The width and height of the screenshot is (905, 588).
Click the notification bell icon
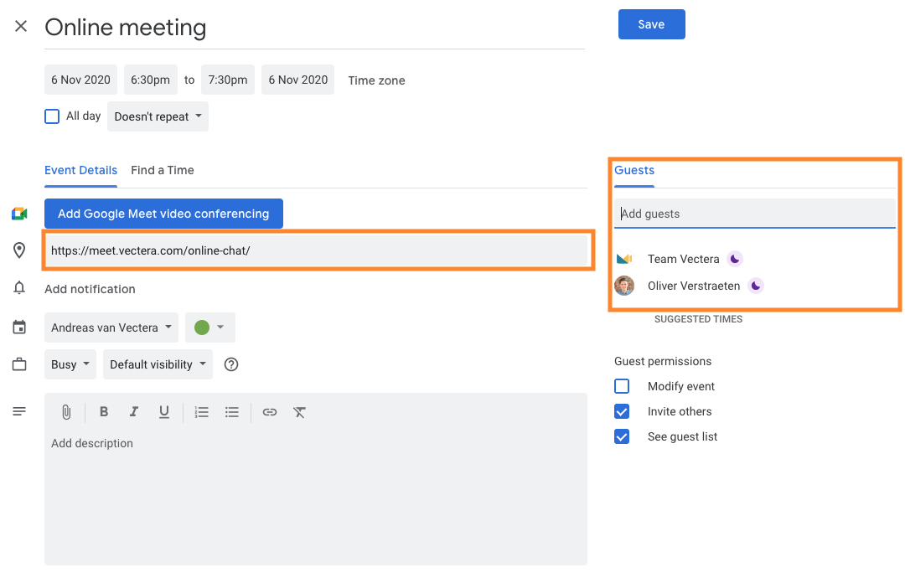[x=19, y=288]
